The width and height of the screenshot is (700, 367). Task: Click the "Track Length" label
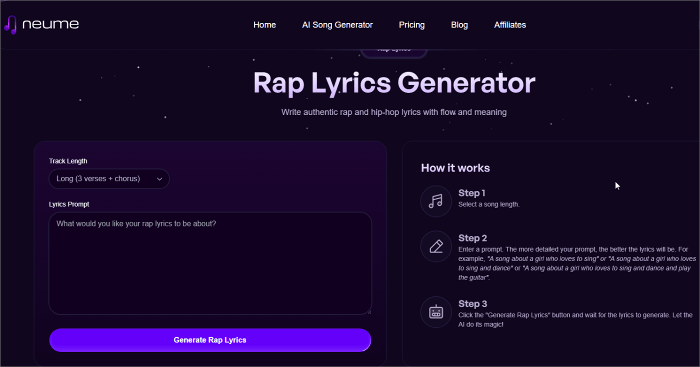pyautogui.click(x=68, y=161)
